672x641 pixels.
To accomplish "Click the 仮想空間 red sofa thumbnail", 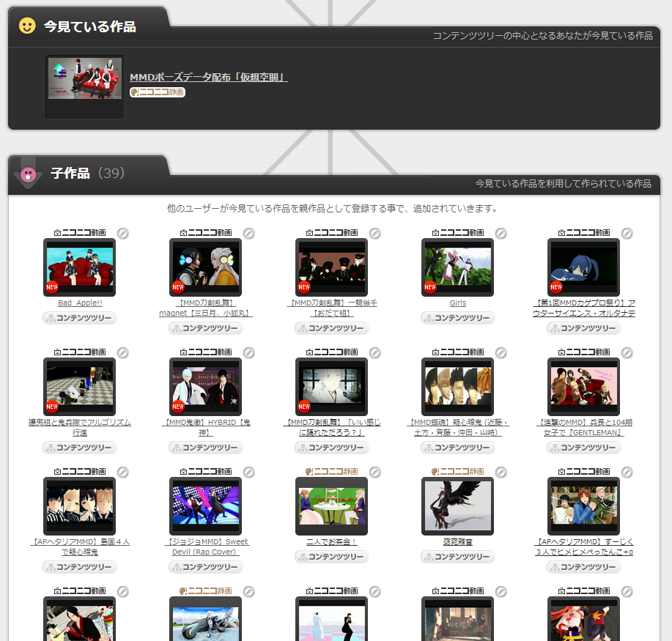I will [x=85, y=79].
